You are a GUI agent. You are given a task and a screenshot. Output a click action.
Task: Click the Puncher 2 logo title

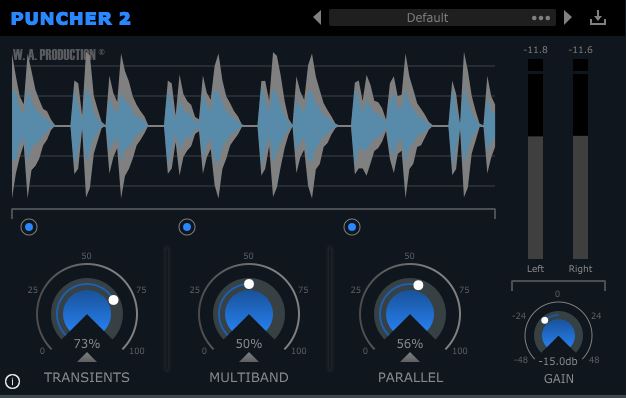(x=71, y=18)
